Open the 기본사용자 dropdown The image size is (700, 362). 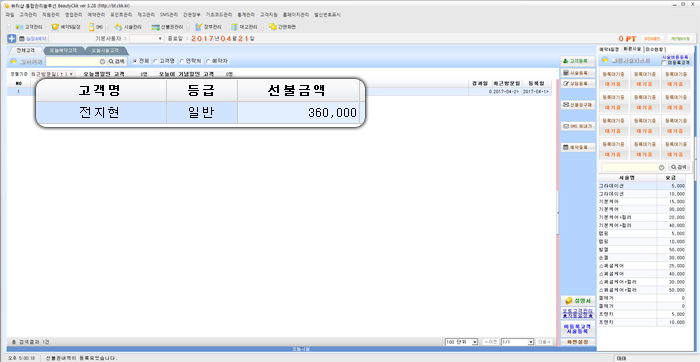click(147, 39)
